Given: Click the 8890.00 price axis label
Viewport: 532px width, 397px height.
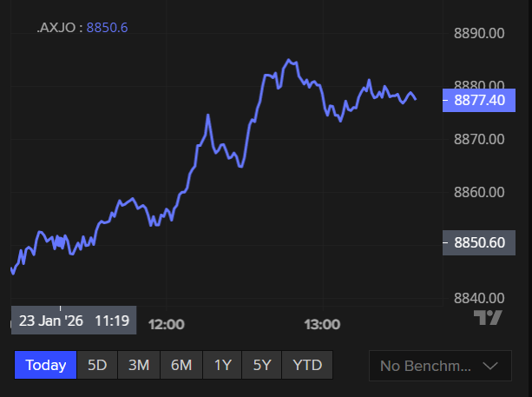Looking at the screenshot, I should coord(479,33).
